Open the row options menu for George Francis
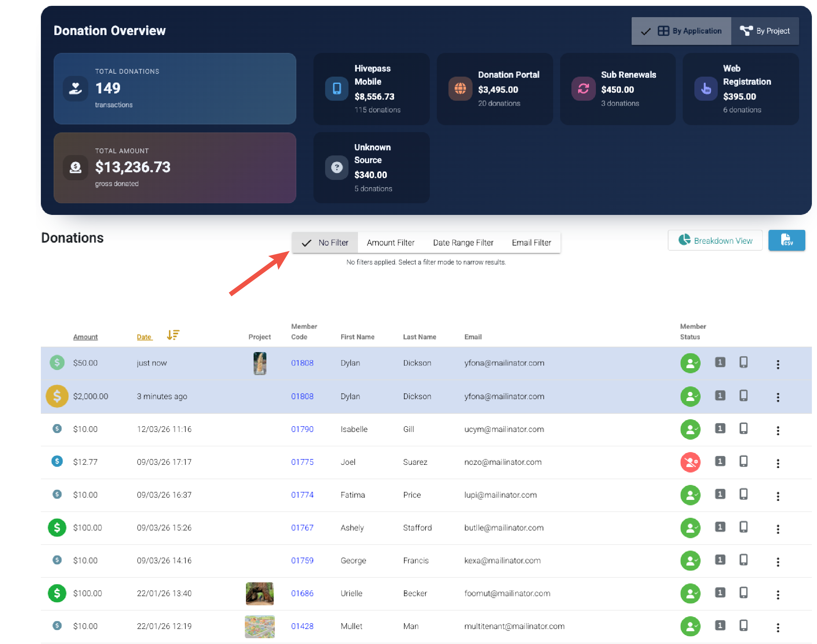Screen dimensions: 817x644 coord(778,562)
